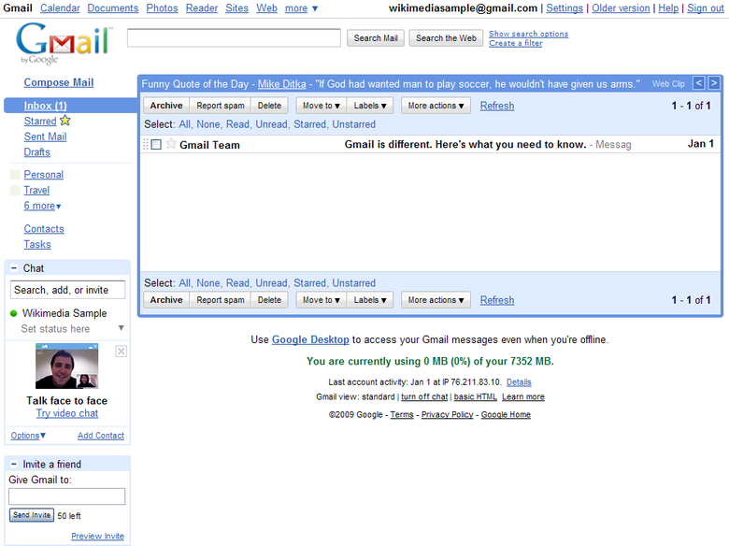The height and width of the screenshot is (560, 729).
Task: Open bottom Labels dropdown
Action: pyautogui.click(x=370, y=300)
